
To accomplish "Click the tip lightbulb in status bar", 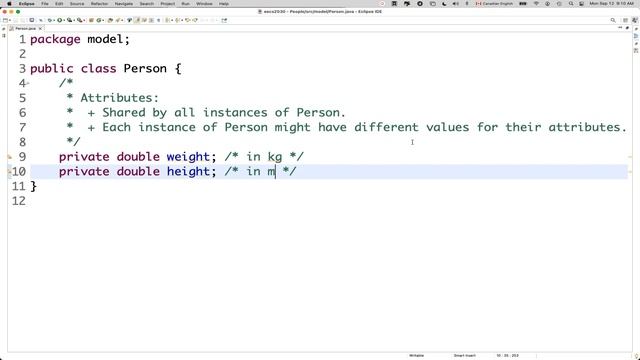I will [637, 356].
